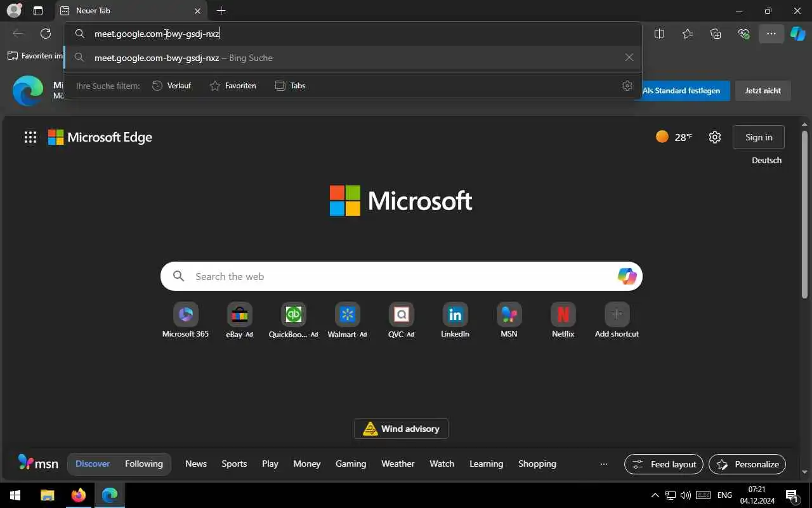
Task: Open the eBay shortcut tile
Action: 239,320
